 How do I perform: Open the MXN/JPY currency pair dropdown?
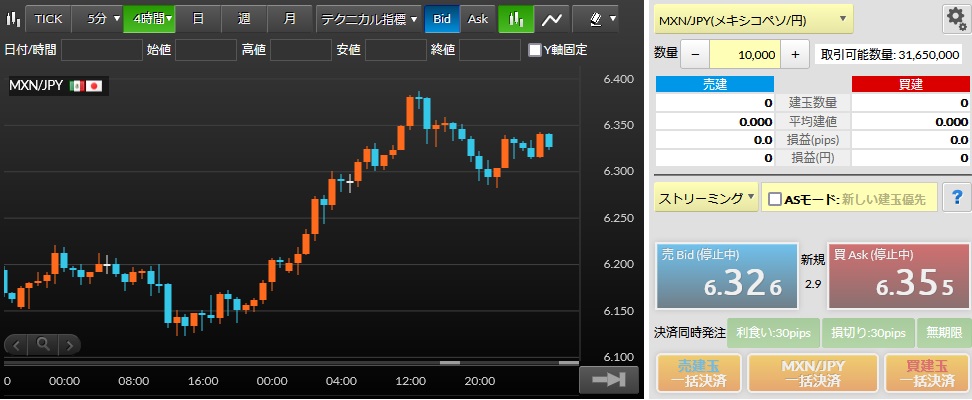tap(754, 20)
